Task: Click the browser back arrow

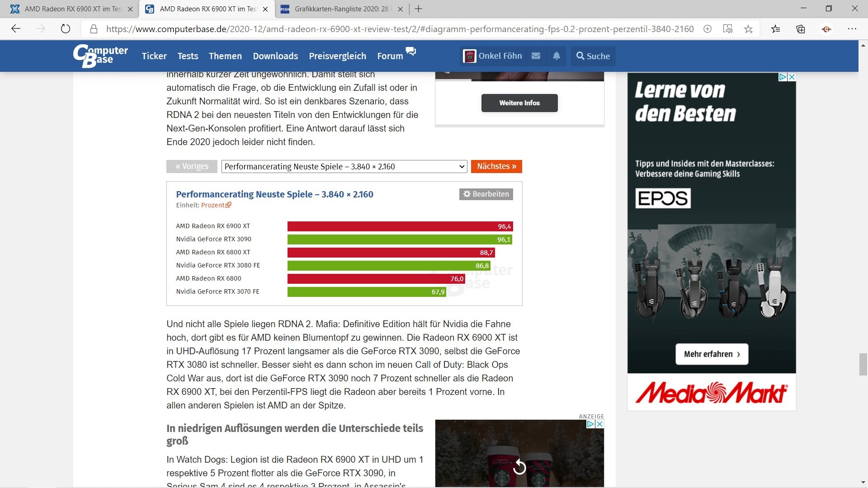Action: (x=16, y=29)
